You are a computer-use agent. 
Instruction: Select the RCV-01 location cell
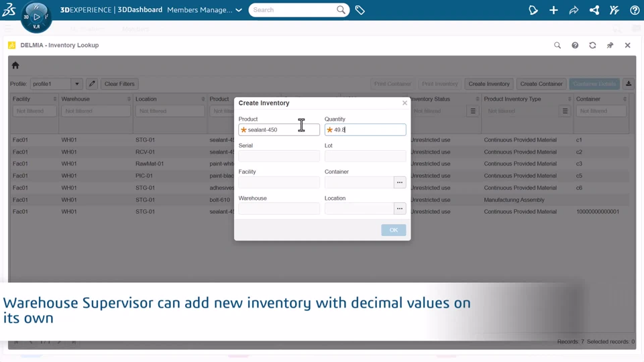145,152
